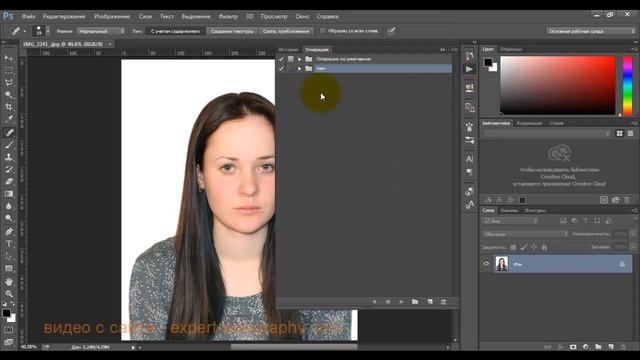Click the stop button in Actions panel
This screenshot has width=640, height=360.
tap(374, 302)
